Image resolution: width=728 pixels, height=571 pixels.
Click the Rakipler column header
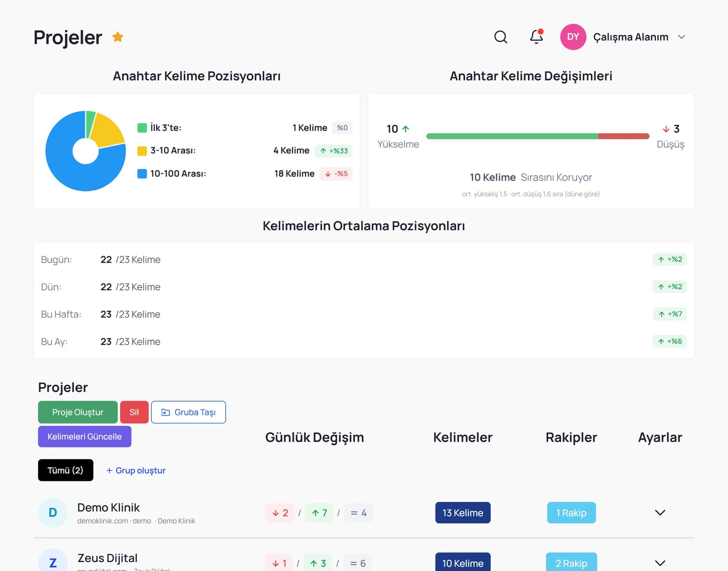(x=571, y=437)
